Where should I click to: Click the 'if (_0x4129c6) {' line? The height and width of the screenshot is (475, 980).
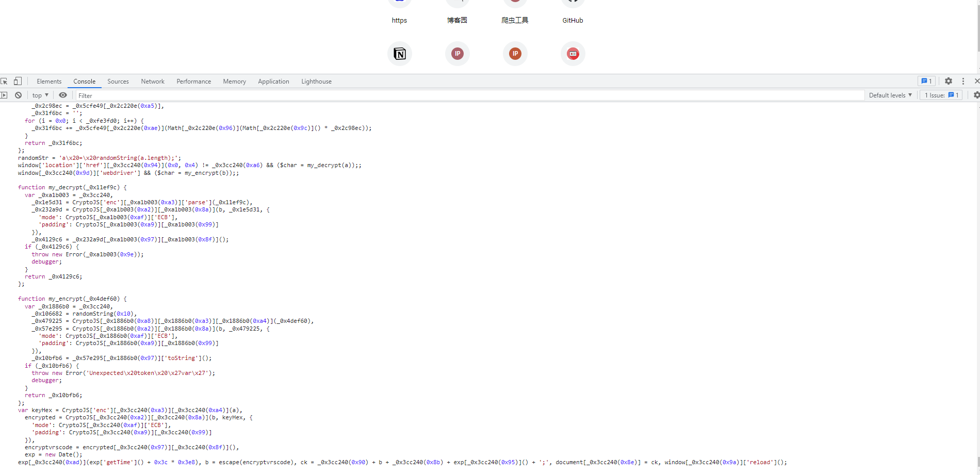click(52, 247)
